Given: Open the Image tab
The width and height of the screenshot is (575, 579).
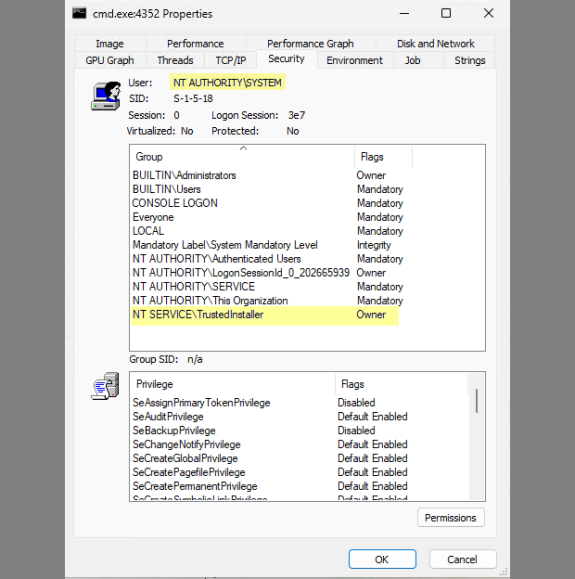Looking at the screenshot, I should [x=110, y=44].
